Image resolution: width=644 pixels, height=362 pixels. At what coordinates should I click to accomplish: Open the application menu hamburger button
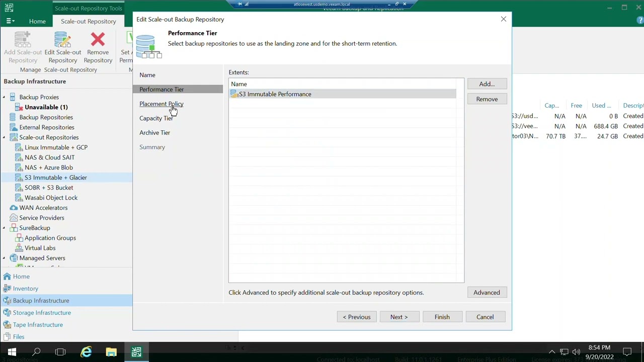tap(10, 21)
